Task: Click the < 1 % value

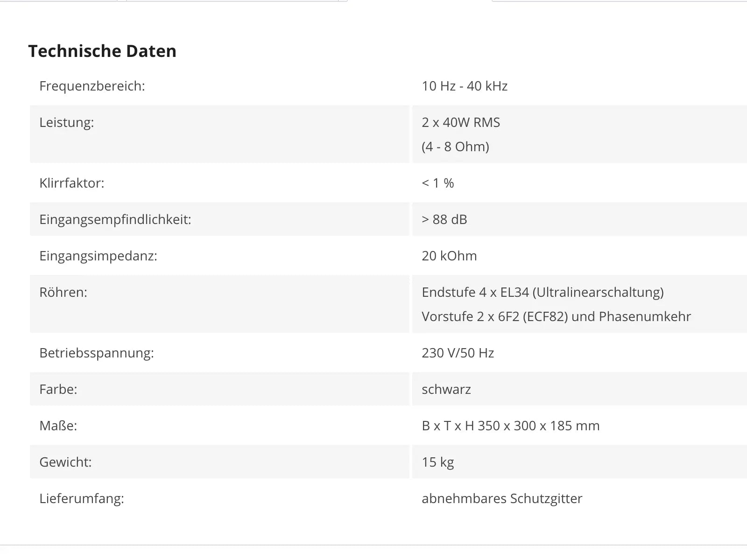Action: [438, 183]
